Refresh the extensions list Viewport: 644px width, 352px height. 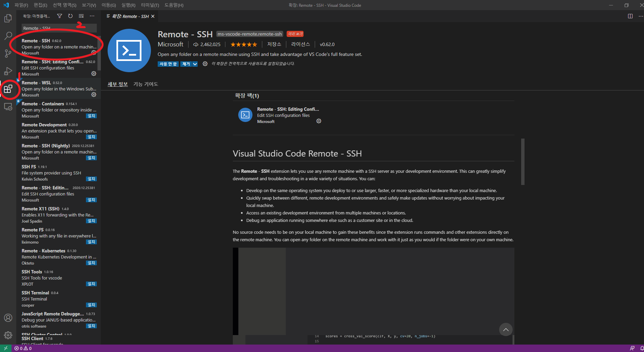70,16
